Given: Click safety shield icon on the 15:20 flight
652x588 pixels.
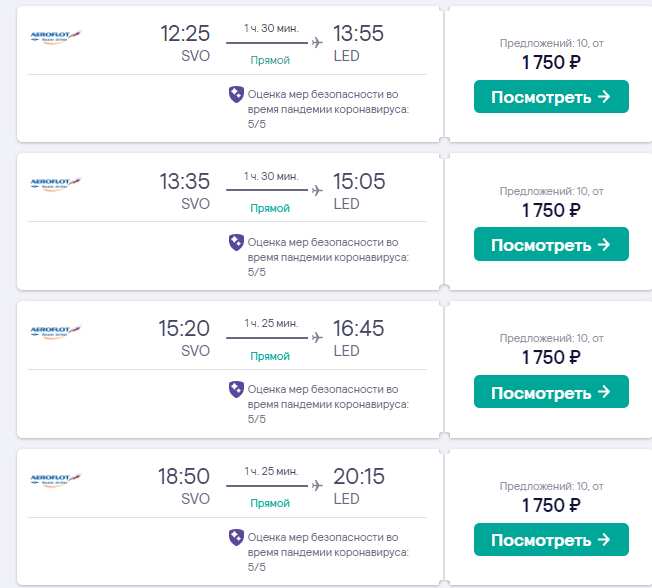Looking at the screenshot, I should click(236, 389).
